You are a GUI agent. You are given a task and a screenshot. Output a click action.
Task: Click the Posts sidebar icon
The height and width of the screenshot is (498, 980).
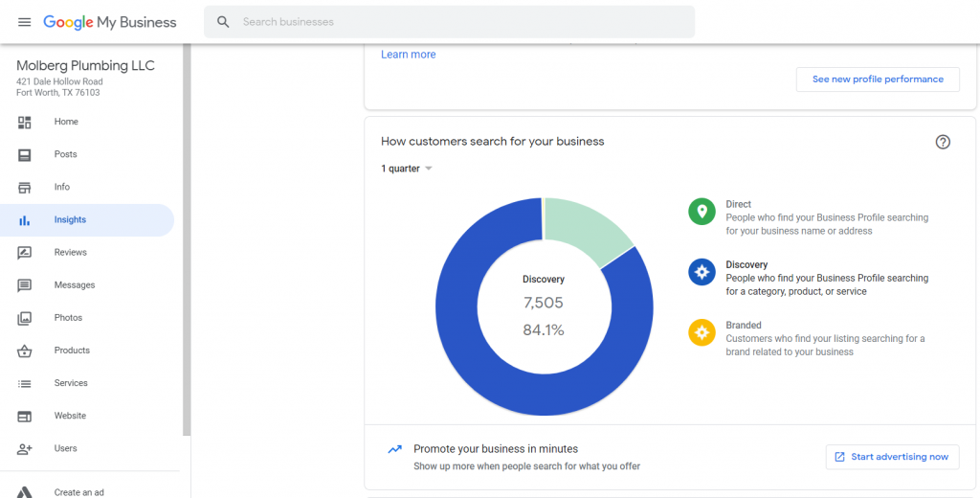tap(24, 154)
